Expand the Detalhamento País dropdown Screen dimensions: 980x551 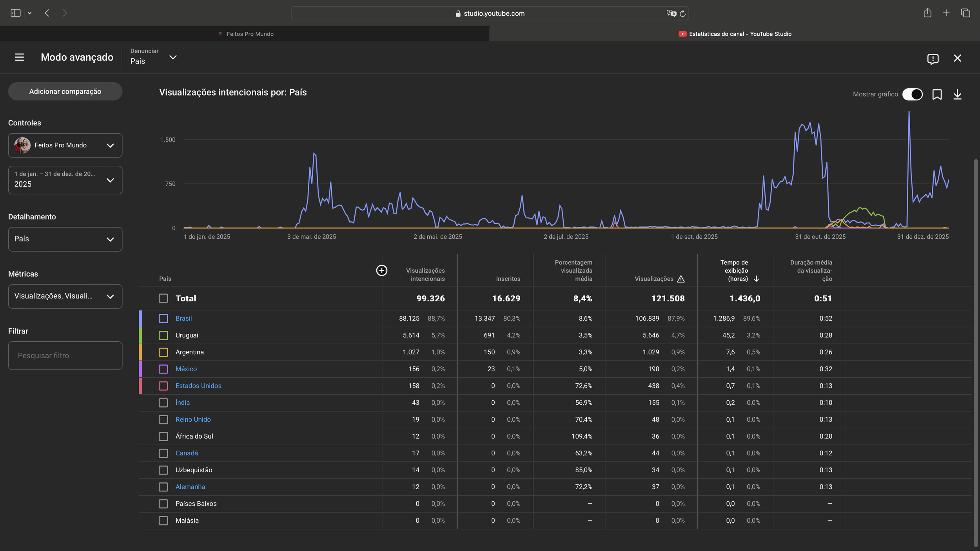65,239
